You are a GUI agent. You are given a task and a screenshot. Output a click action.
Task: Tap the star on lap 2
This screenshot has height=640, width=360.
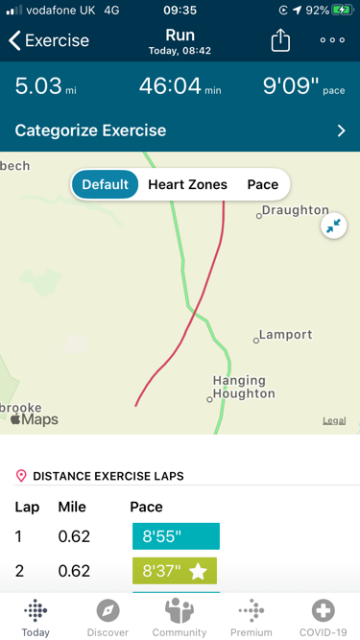pos(198,571)
